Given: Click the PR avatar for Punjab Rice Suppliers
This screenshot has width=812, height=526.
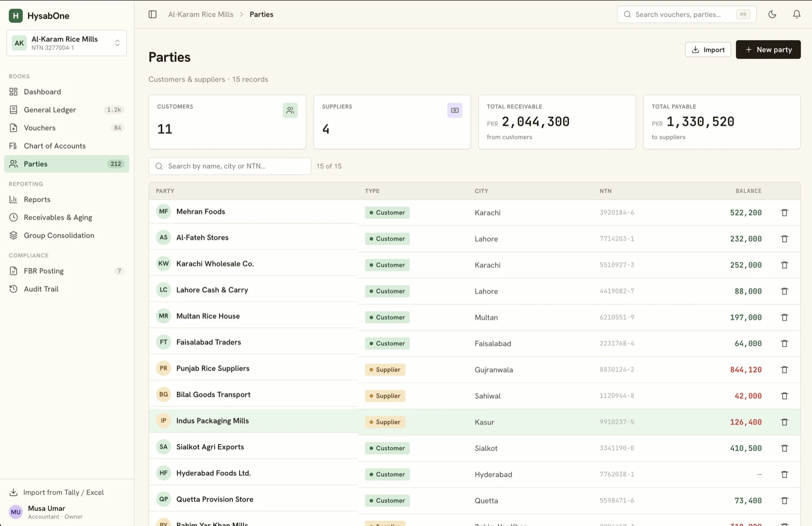Looking at the screenshot, I should click(x=163, y=368).
